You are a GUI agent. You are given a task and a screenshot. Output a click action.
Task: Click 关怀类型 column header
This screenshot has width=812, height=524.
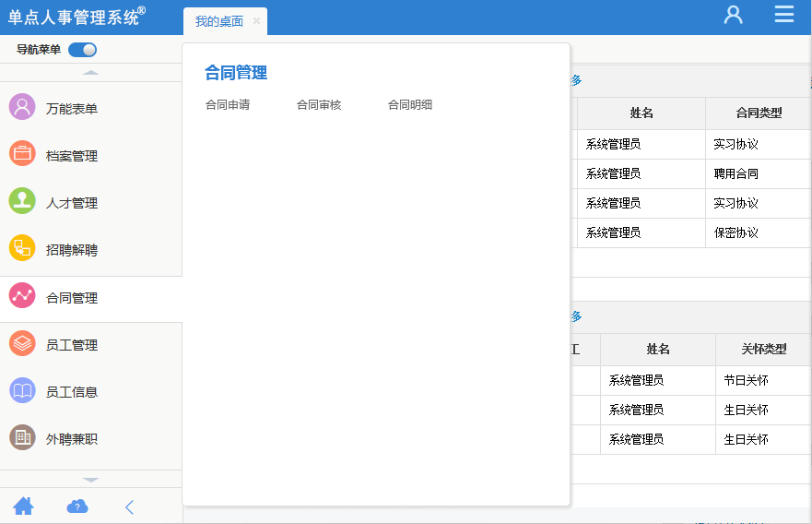point(763,350)
